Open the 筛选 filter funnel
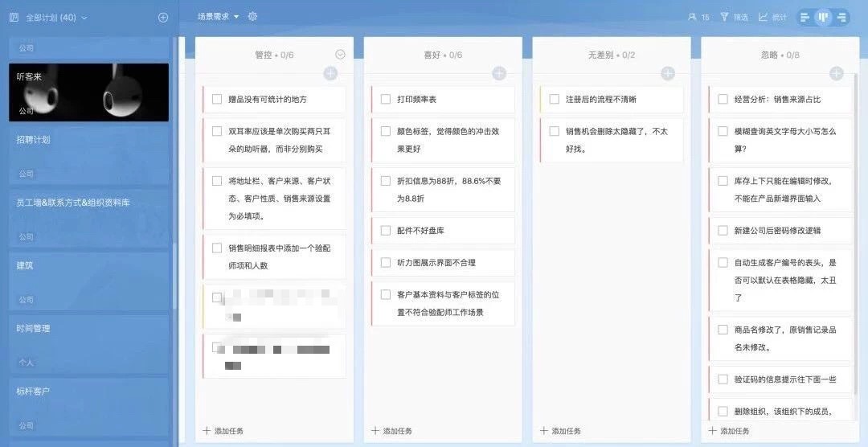 pyautogui.click(x=724, y=17)
